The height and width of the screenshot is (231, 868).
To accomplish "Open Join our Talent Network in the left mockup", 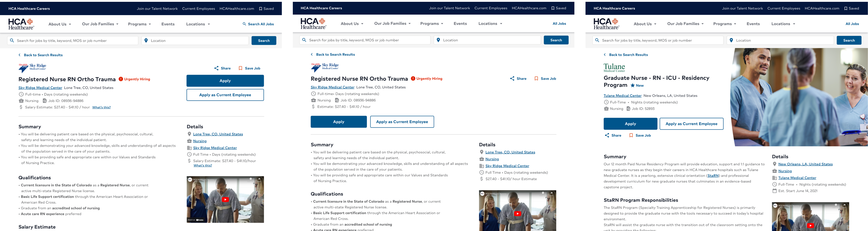I will click(x=157, y=9).
